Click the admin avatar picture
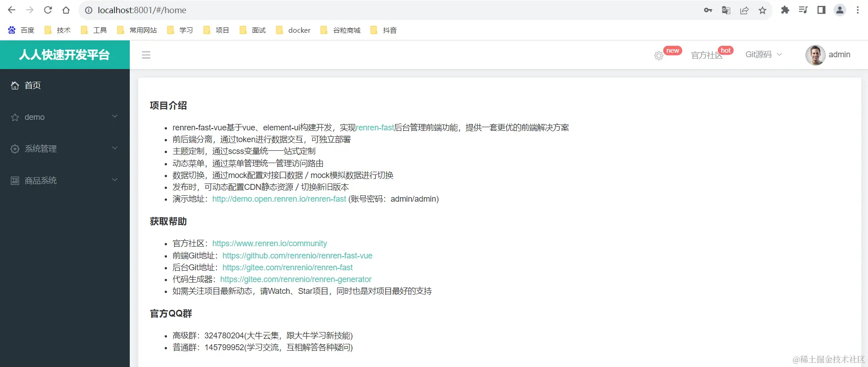Screen dimensions: 868x367 (815, 55)
